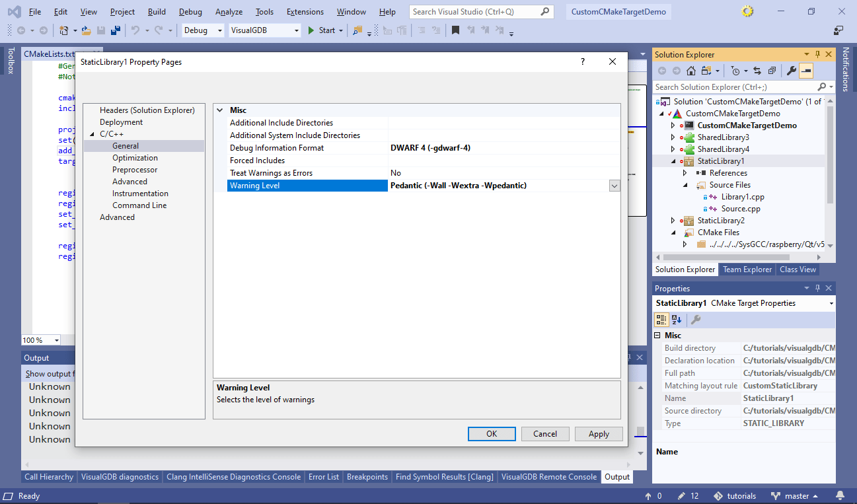Select Optimization under C/C++
Viewport: 857px width, 504px height.
coord(135,158)
